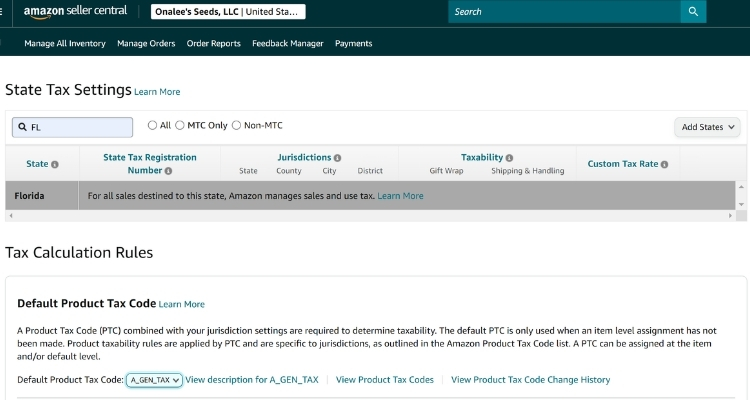Open the Onalee's Seeds account switcher
Image resolution: width=750 pixels, height=400 pixels.
coord(228,12)
